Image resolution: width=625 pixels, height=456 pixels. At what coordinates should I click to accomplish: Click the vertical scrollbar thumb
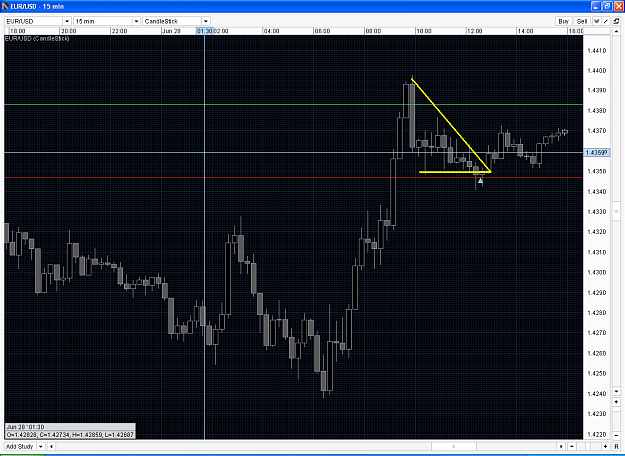(616, 211)
